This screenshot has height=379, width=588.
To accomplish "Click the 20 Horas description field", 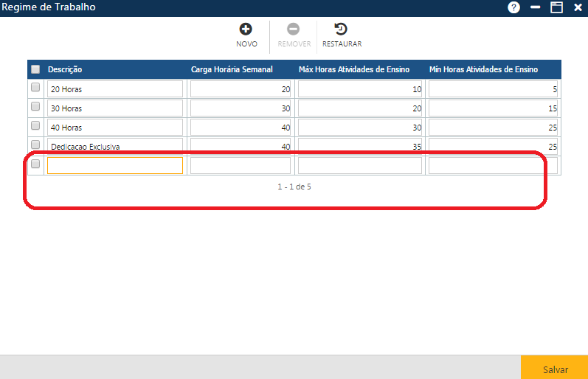I will click(x=114, y=88).
